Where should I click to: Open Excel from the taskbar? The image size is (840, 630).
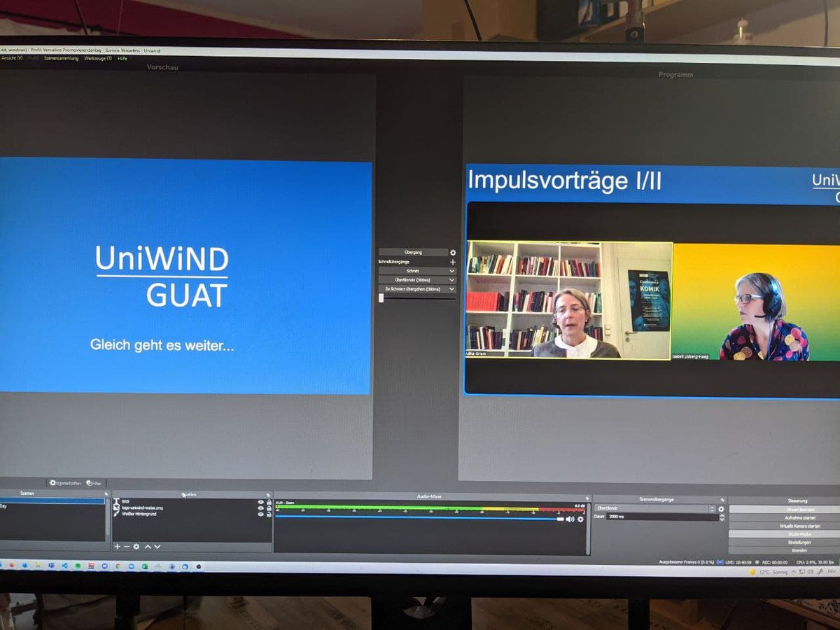point(145,566)
